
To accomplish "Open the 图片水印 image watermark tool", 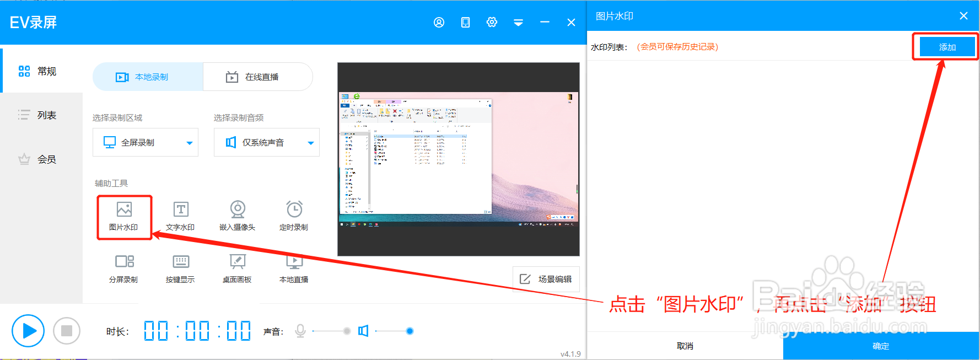I will pos(124,217).
